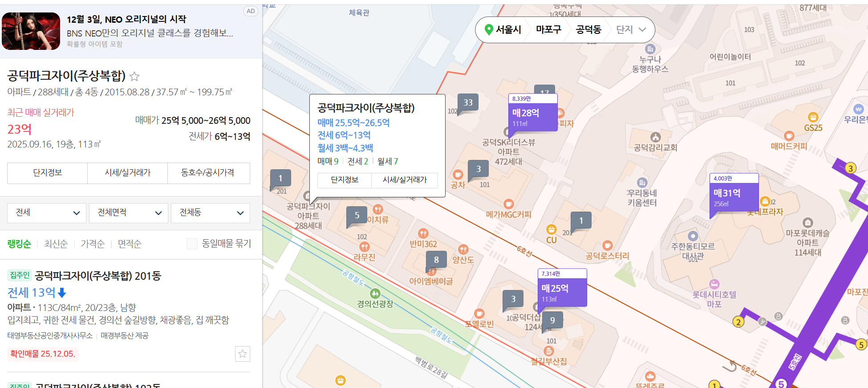Click the 라무진 restaurant icon
Image resolution: width=868 pixels, height=388 pixels.
tap(365, 247)
